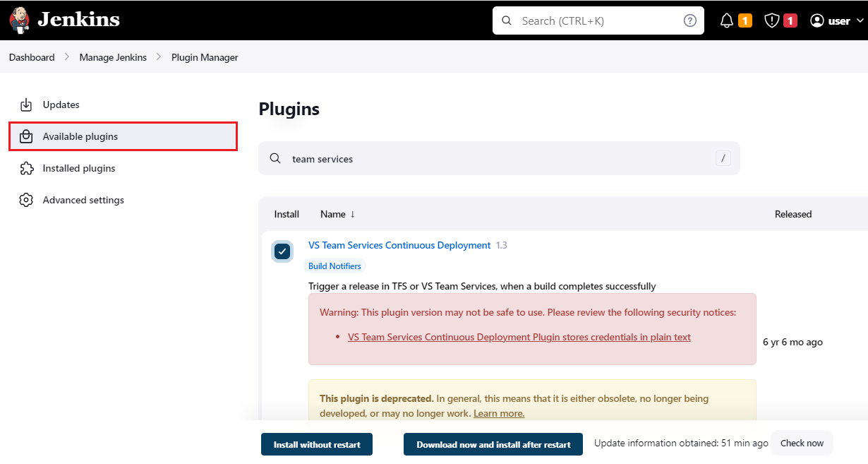Viewport: 868px width, 464px height.
Task: Click Install without restart button
Action: pyautogui.click(x=317, y=444)
